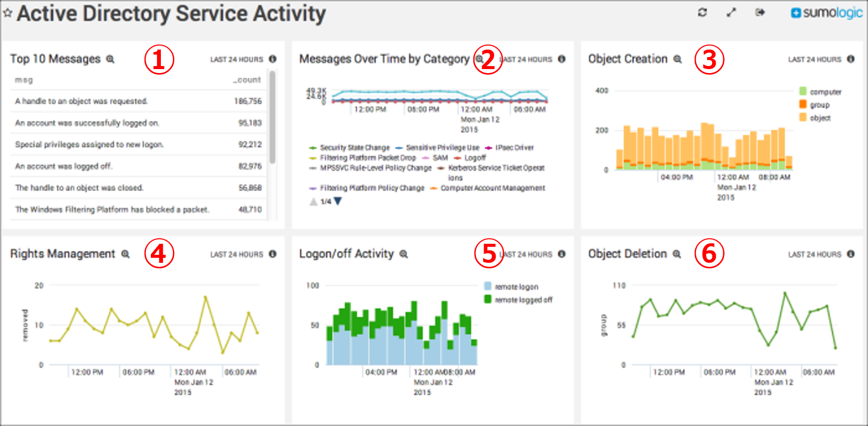868x426 pixels.
Task: Click the Sumo Logic logo
Action: click(x=827, y=13)
